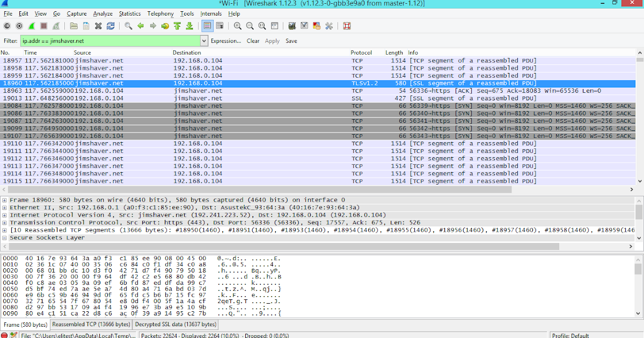The height and width of the screenshot is (338, 644).
Task: Stop the running capture (red square)
Action: 43,26
